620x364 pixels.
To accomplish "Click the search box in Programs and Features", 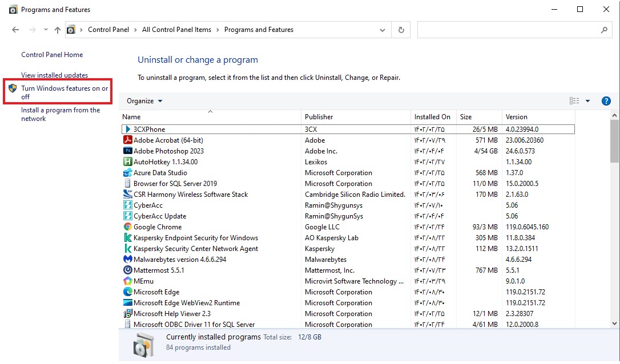I will 508,30.
